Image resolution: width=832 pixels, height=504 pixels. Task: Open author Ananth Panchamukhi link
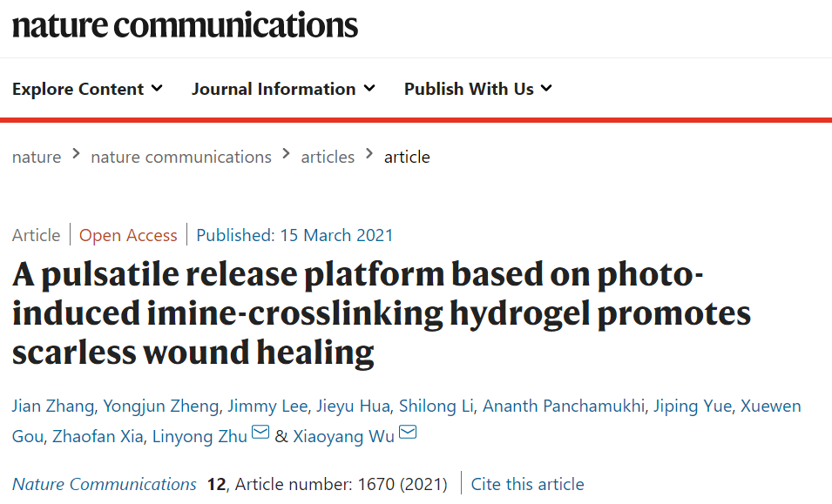564,406
